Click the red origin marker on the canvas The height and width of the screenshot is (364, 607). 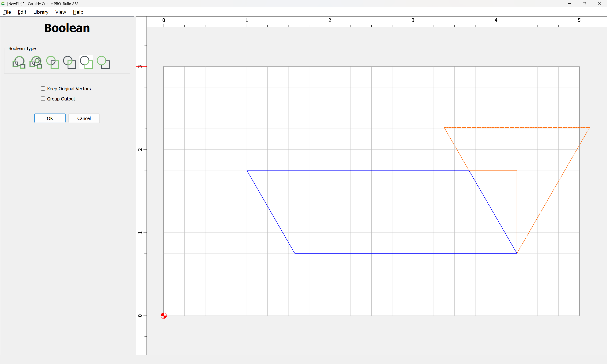point(164,315)
